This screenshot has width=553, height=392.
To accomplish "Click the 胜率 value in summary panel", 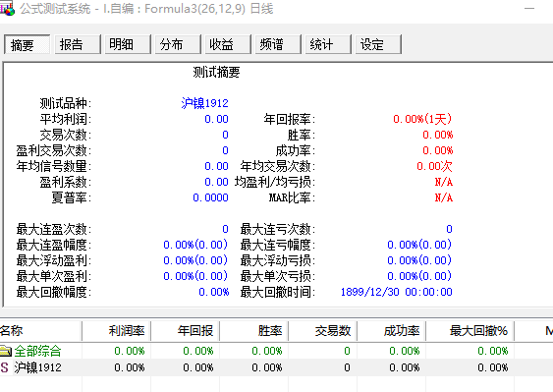I will pos(438,135).
